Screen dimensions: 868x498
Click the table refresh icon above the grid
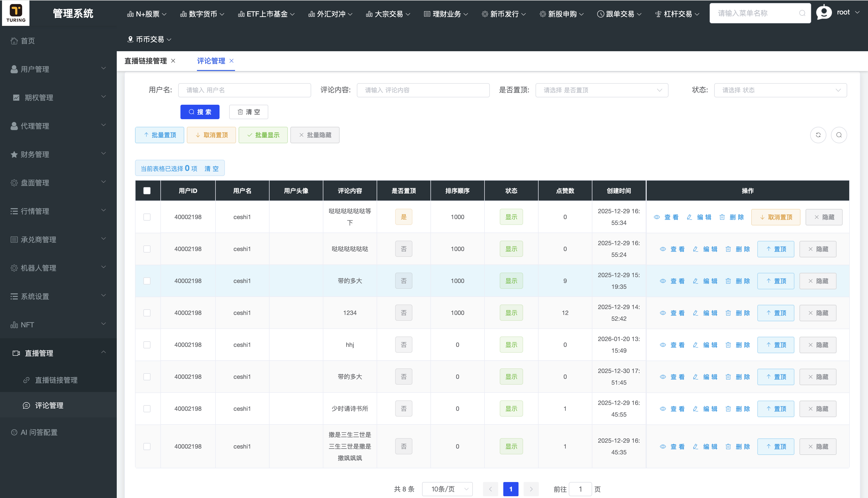[818, 135]
